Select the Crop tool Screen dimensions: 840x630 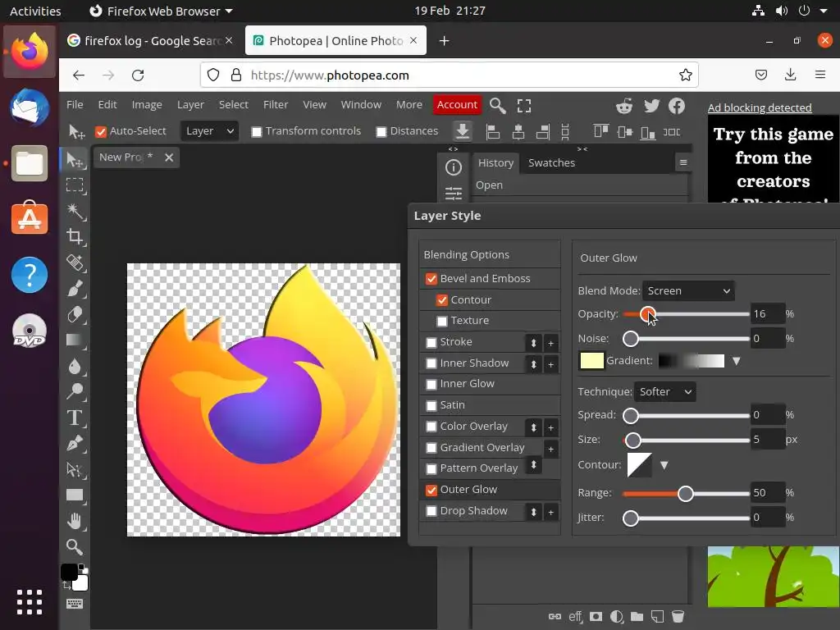click(x=75, y=237)
